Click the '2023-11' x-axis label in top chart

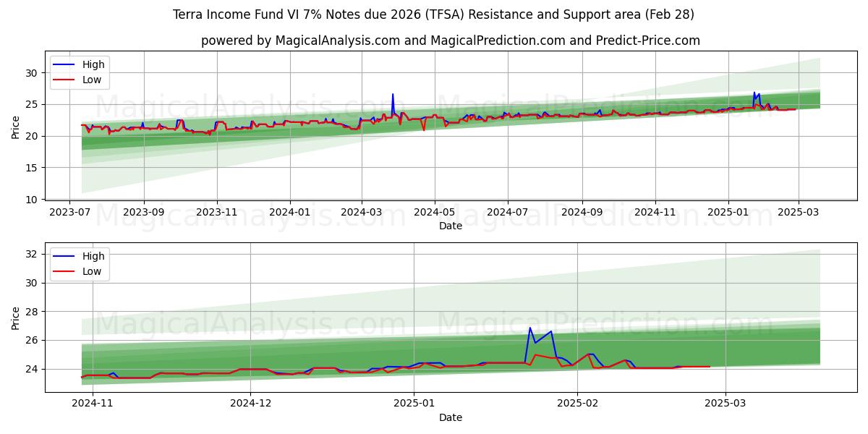(216, 213)
